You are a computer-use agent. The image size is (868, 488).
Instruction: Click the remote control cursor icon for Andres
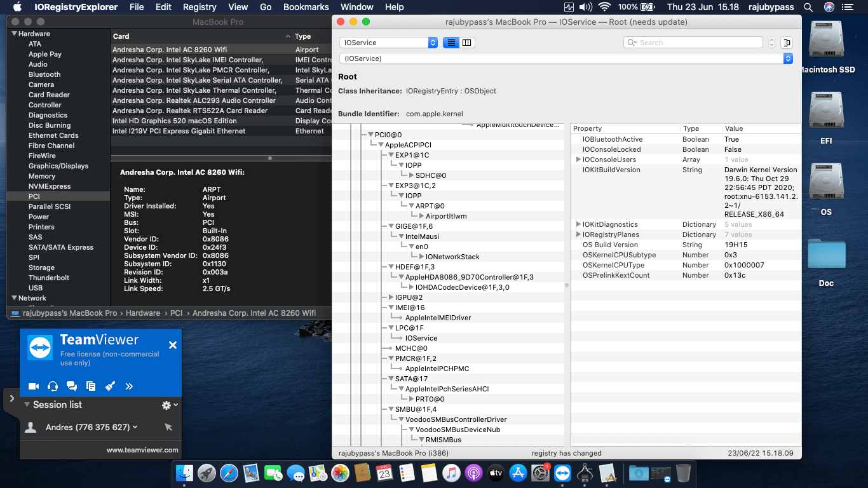point(168,428)
